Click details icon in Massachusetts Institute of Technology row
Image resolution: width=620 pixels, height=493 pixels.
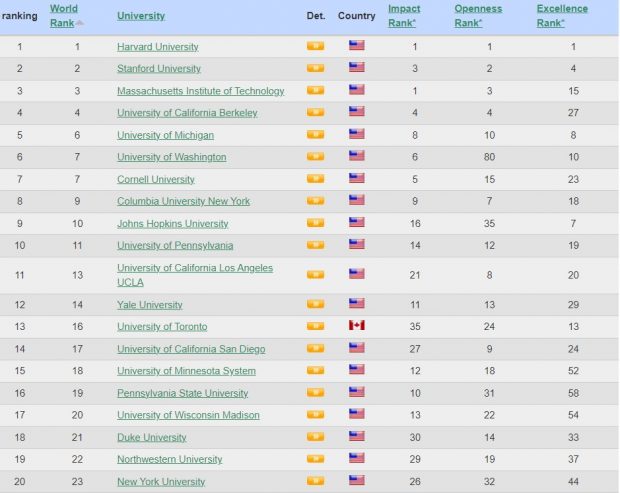click(315, 91)
